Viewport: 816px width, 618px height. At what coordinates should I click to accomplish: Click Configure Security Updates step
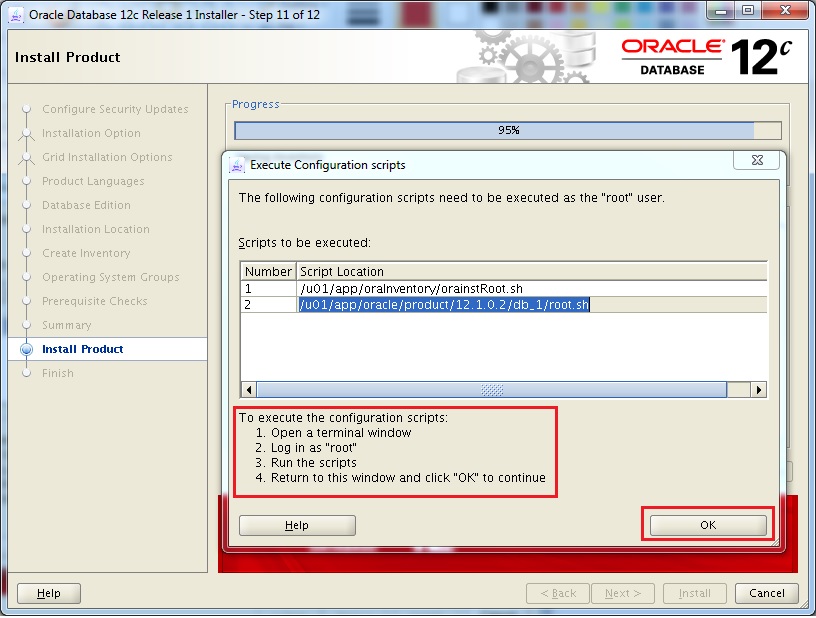click(114, 109)
